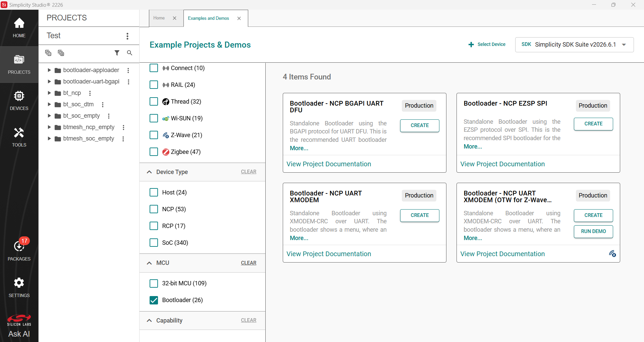Check the Zigbee (47) filter checkbox
The image size is (644, 342).
tap(154, 152)
